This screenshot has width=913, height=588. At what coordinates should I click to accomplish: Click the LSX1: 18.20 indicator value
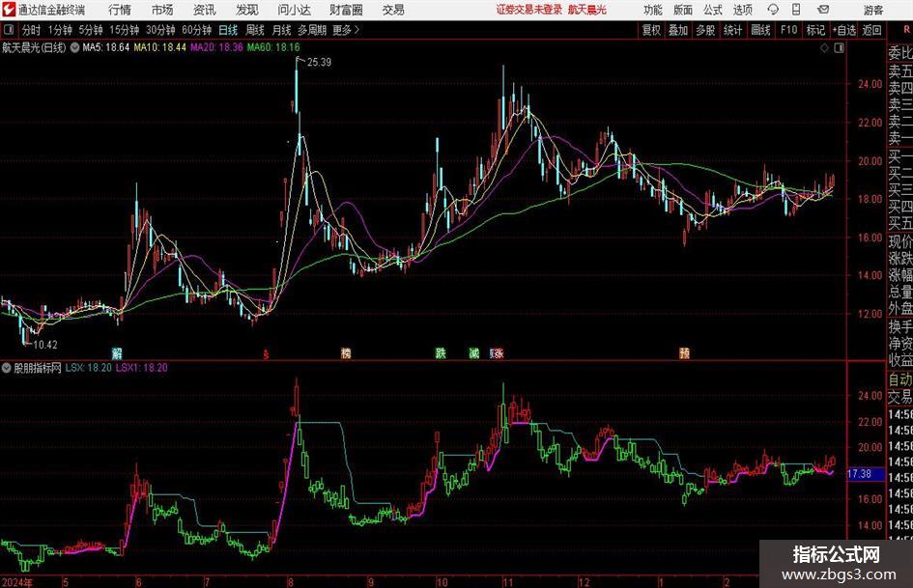[141, 368]
